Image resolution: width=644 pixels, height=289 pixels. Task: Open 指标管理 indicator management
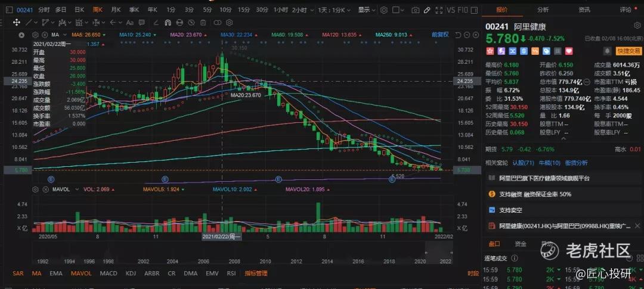pyautogui.click(x=256, y=273)
